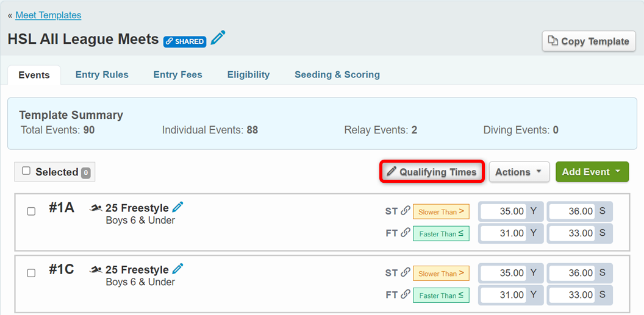This screenshot has width=644, height=315.
Task: Click the FT link icon in event #1A
Action: coord(405,233)
